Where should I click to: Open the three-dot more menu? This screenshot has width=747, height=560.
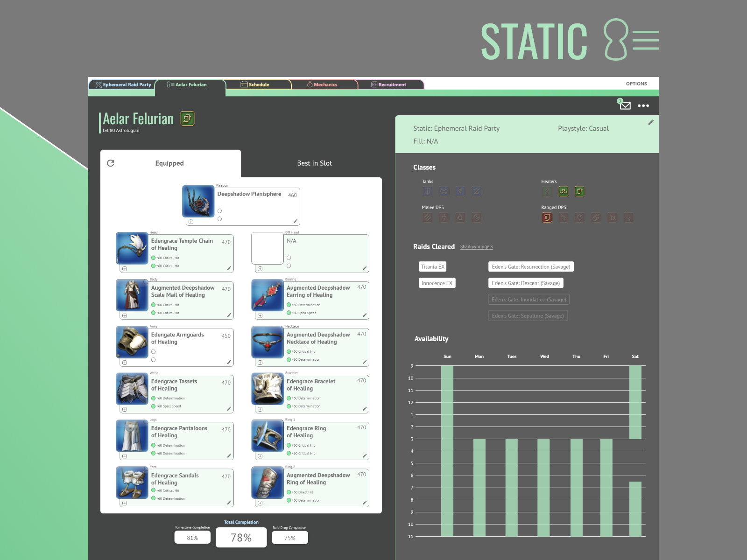[x=643, y=105]
